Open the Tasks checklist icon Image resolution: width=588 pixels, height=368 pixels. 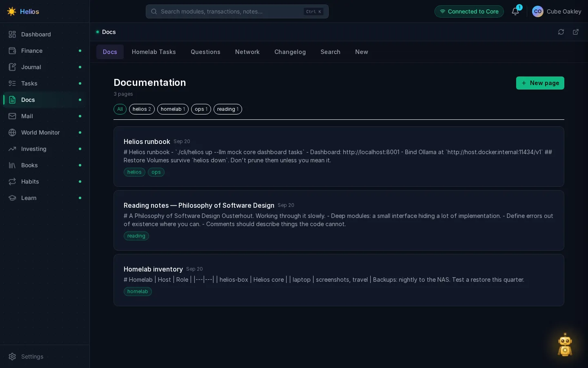click(x=12, y=83)
